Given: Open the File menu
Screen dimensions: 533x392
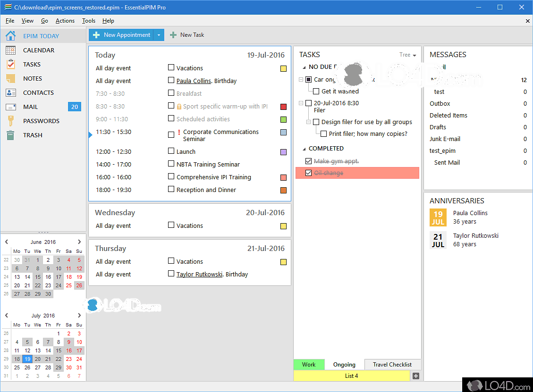Looking at the screenshot, I should [10, 21].
